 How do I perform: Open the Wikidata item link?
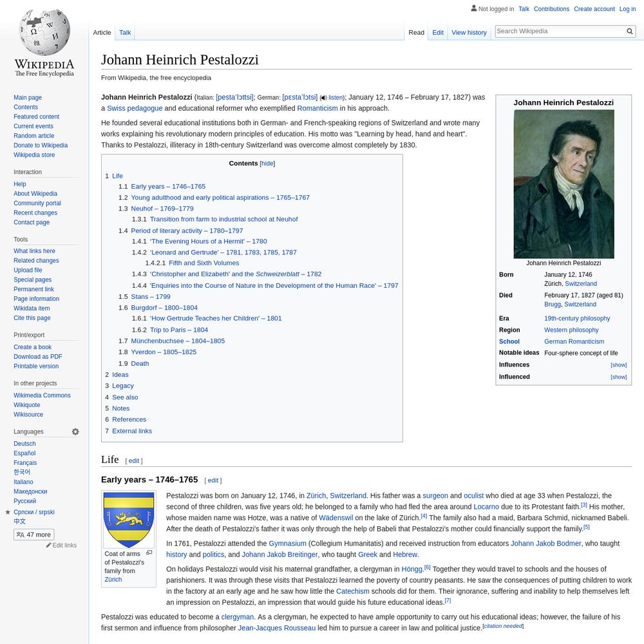tap(32, 308)
